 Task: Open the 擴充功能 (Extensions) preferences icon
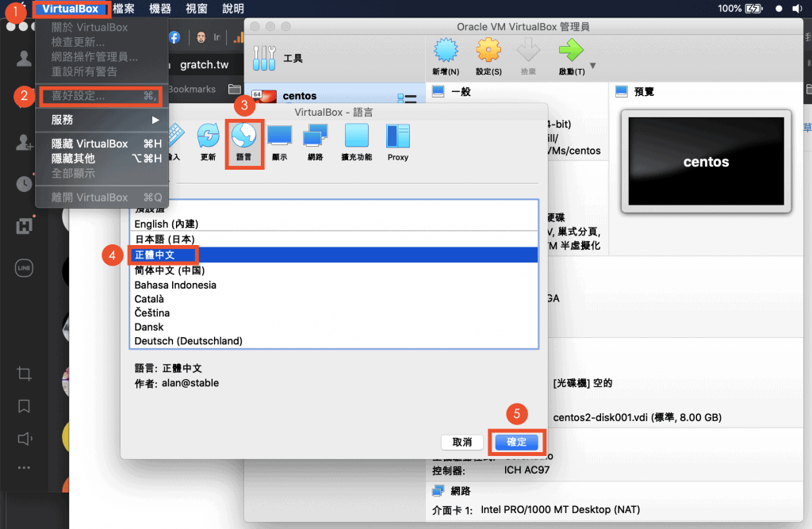click(x=357, y=140)
